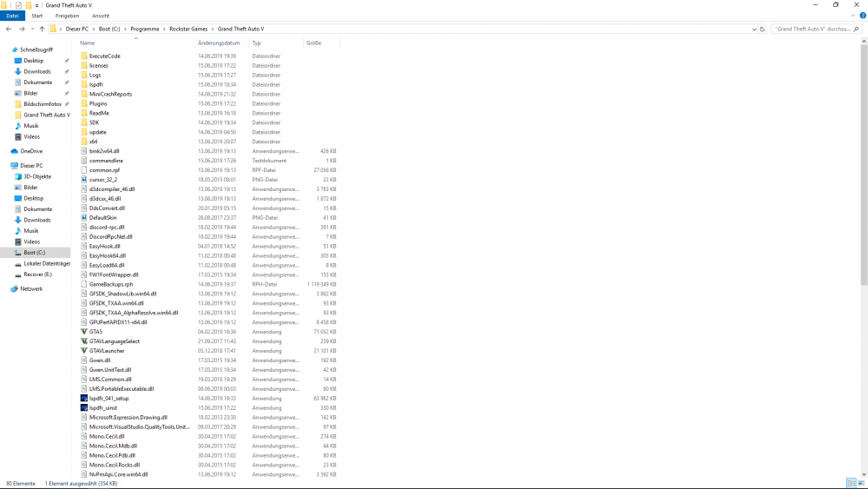Open the Start ribbon tab
The image size is (868, 489).
tap(36, 16)
